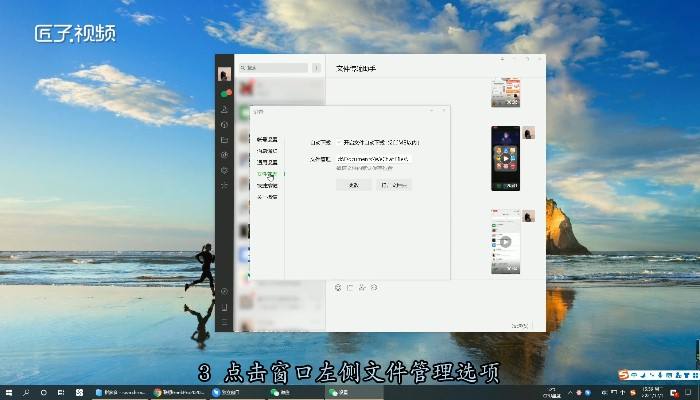Open the taskbar clock and date

pos(652,393)
